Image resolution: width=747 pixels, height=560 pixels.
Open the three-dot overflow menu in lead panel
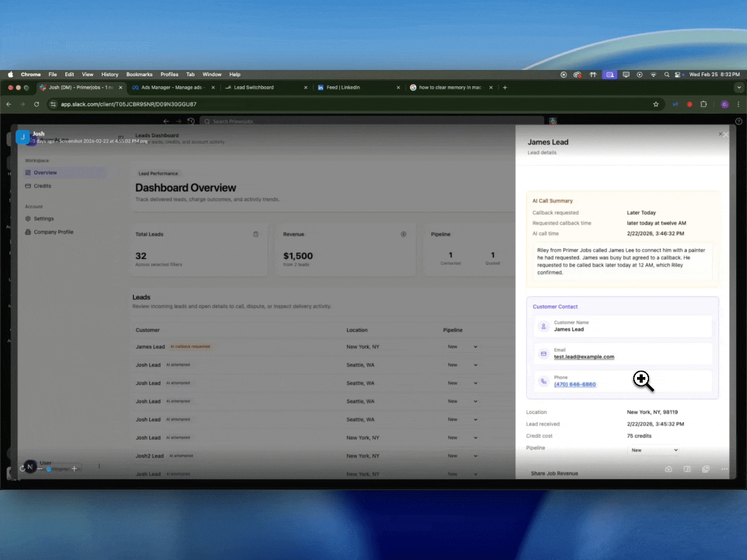[x=724, y=469]
